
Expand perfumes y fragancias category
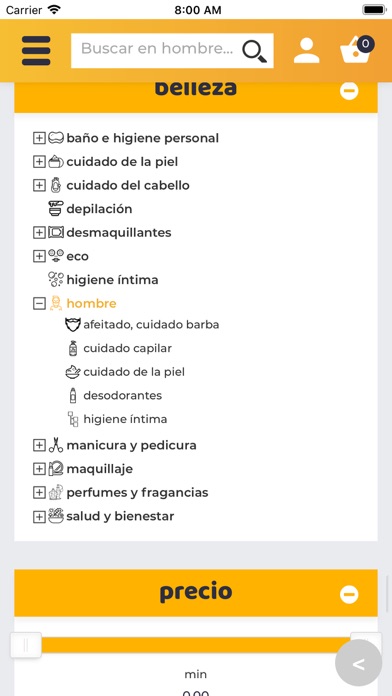(39, 492)
